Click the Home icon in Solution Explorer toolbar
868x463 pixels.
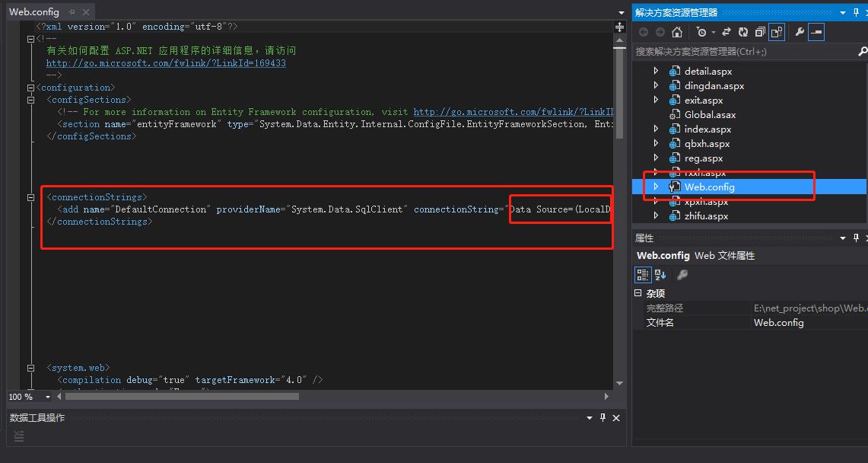click(x=676, y=32)
